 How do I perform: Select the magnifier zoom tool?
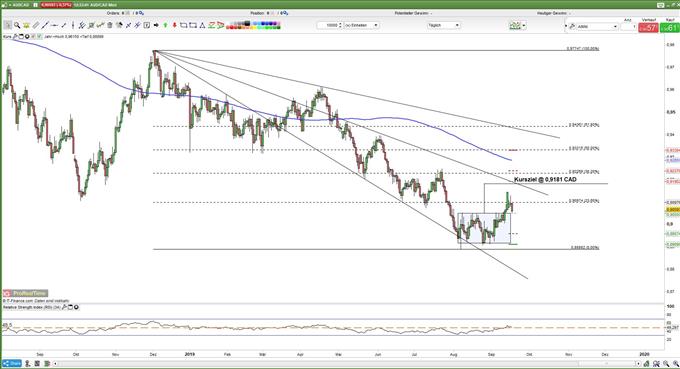17,26
